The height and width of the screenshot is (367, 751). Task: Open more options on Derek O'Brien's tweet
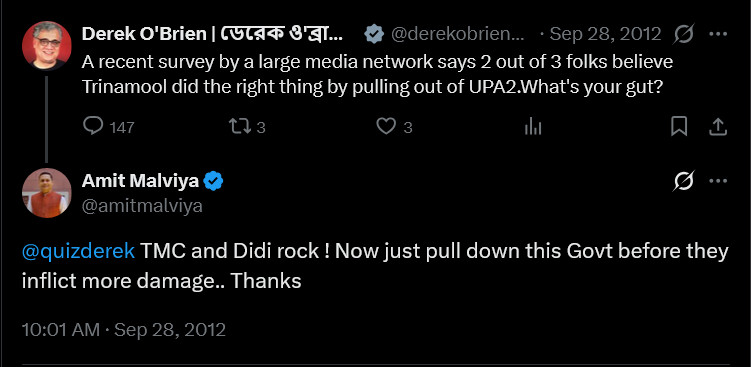tap(718, 34)
